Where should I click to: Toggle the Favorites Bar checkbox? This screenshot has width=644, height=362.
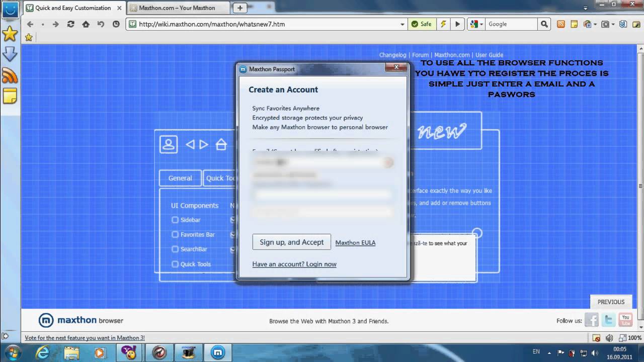(175, 234)
